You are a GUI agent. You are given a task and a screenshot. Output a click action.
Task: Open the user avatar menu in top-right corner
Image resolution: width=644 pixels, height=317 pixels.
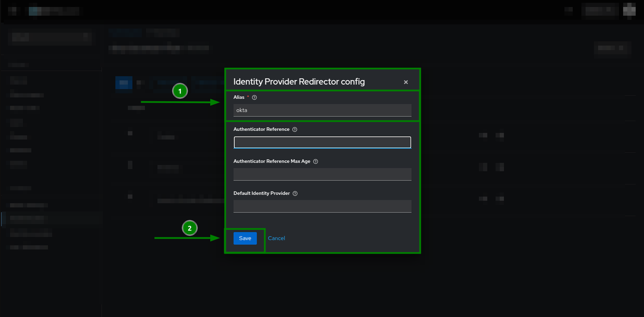point(629,10)
